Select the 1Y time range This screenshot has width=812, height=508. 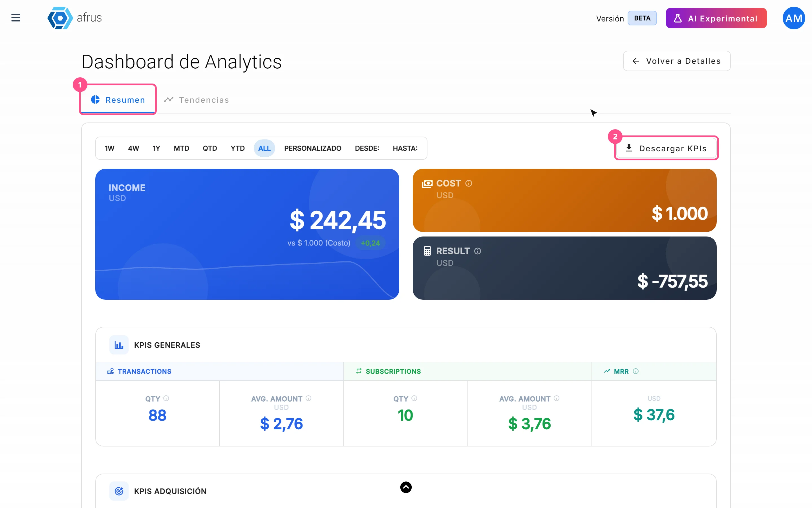point(156,148)
